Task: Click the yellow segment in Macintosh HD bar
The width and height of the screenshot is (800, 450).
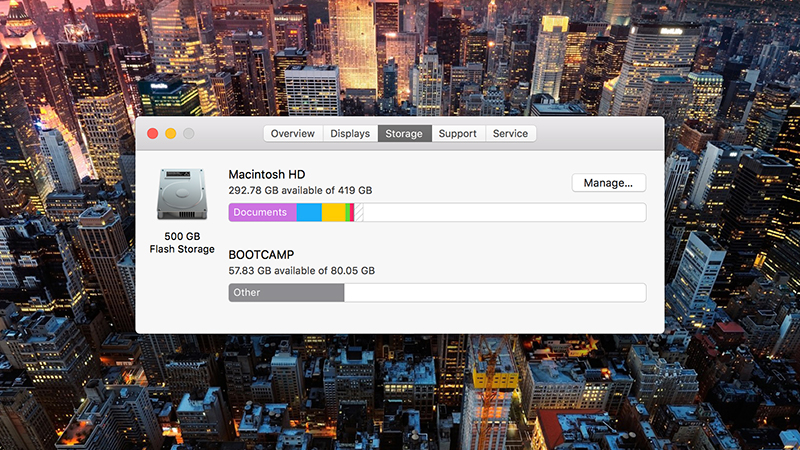Action: coord(334,212)
